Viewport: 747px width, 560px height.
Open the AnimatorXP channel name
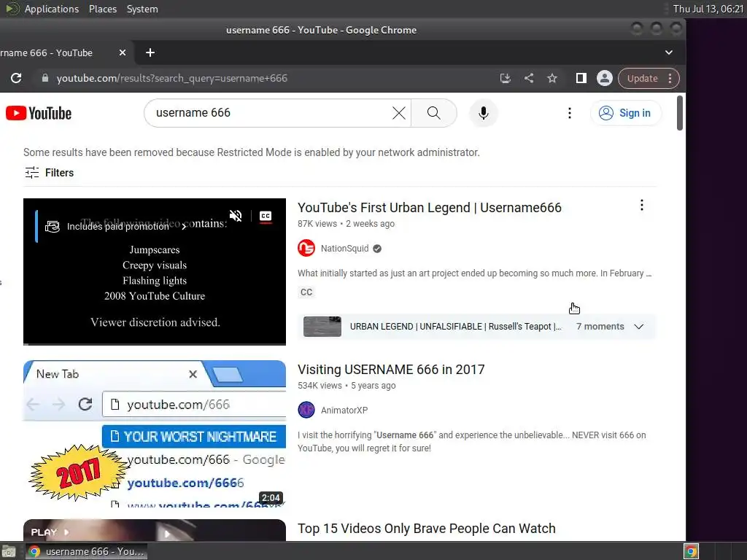(x=344, y=411)
